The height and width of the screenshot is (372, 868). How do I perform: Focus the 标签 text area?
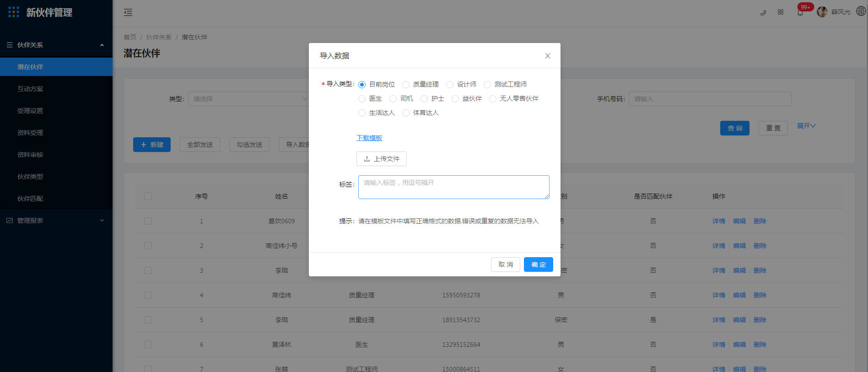tap(454, 187)
